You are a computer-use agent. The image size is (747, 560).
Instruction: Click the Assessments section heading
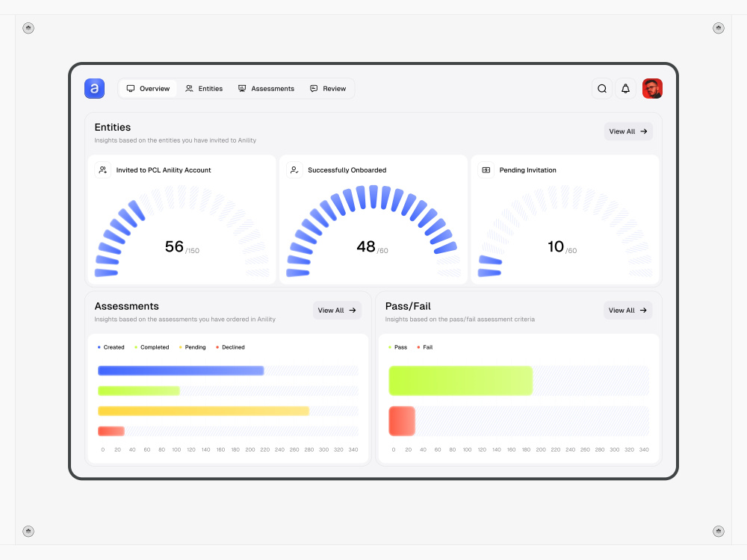[x=127, y=306]
